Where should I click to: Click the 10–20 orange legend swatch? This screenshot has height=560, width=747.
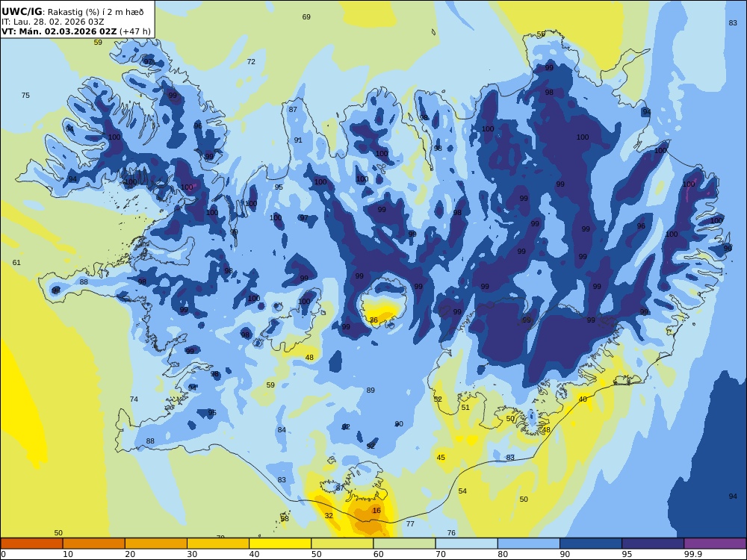tap(94, 544)
